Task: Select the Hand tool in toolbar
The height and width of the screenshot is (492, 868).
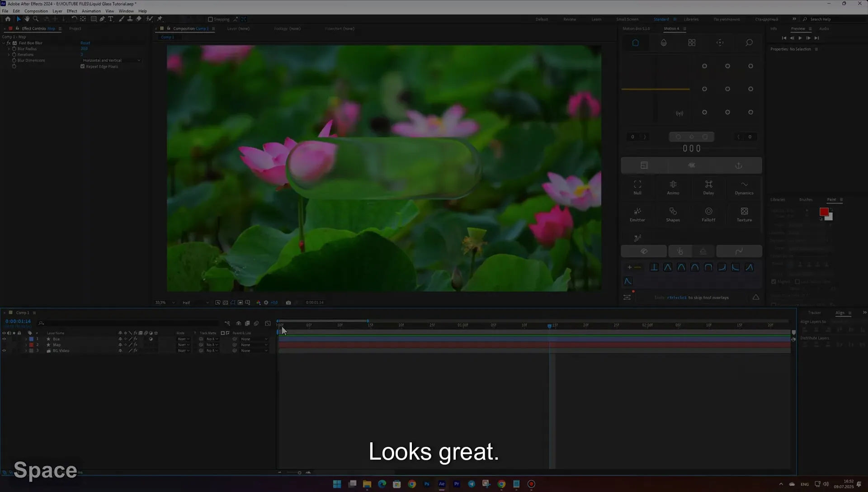Action: pos(27,19)
